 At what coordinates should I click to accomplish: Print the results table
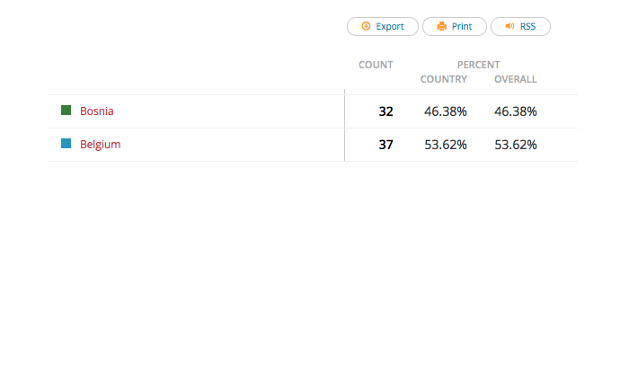(x=454, y=26)
